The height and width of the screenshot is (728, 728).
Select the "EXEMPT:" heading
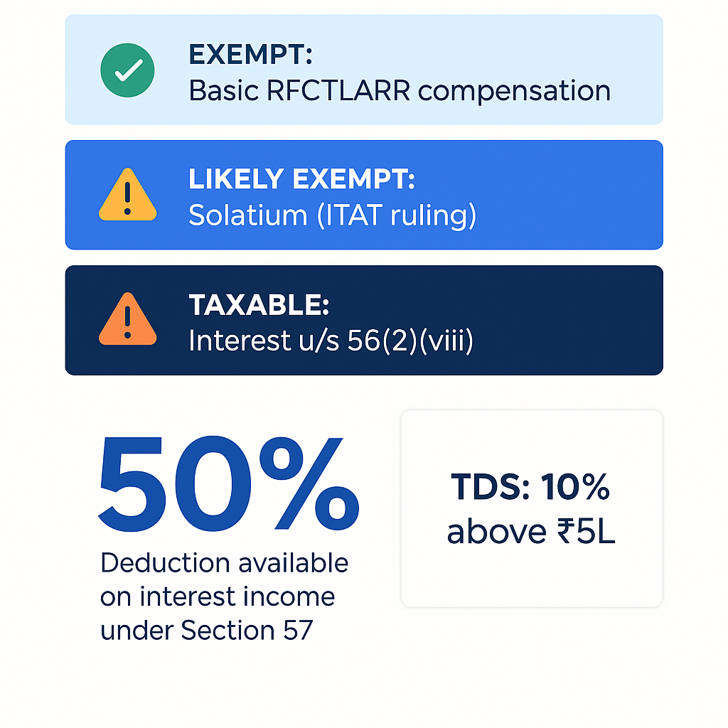point(251,54)
